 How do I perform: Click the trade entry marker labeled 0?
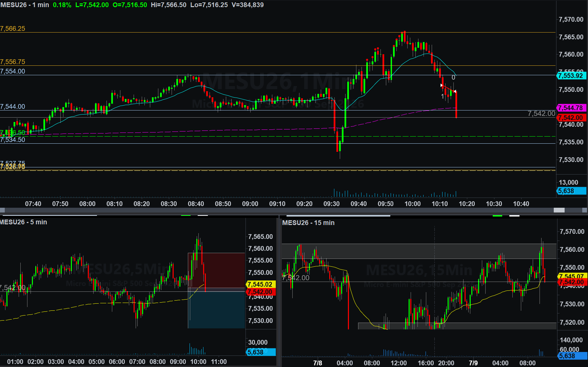coord(453,78)
